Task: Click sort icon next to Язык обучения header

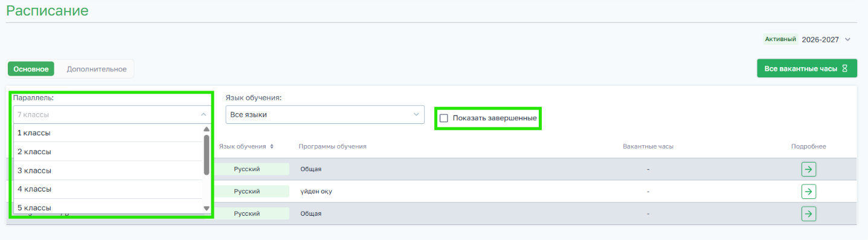Action: [272, 146]
